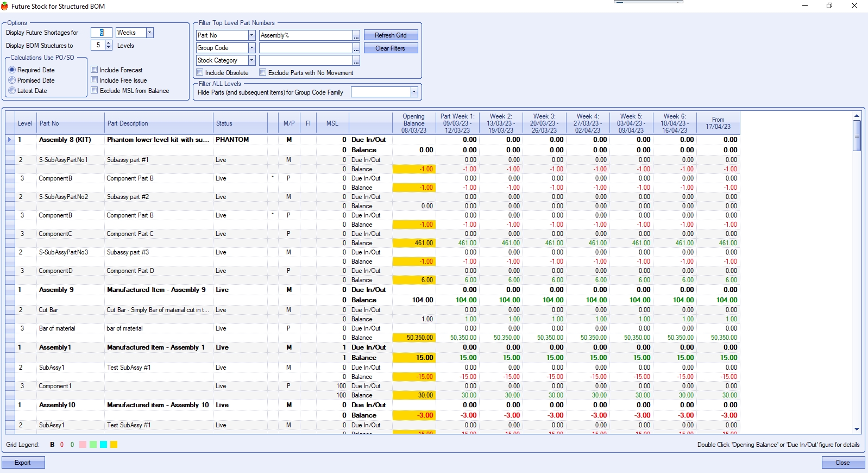Tick the Exclude MSL from Balance checkbox
The width and height of the screenshot is (868, 473).
95,90
